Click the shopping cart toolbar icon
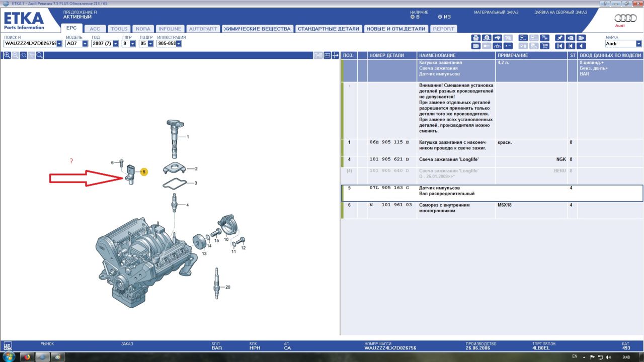This screenshot has height=362, width=644. click(545, 46)
